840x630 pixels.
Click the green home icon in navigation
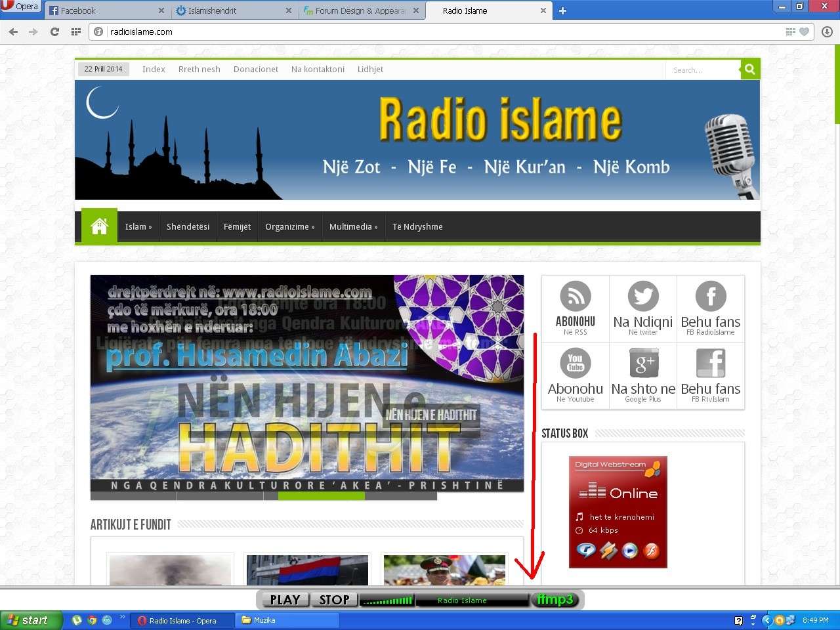99,226
